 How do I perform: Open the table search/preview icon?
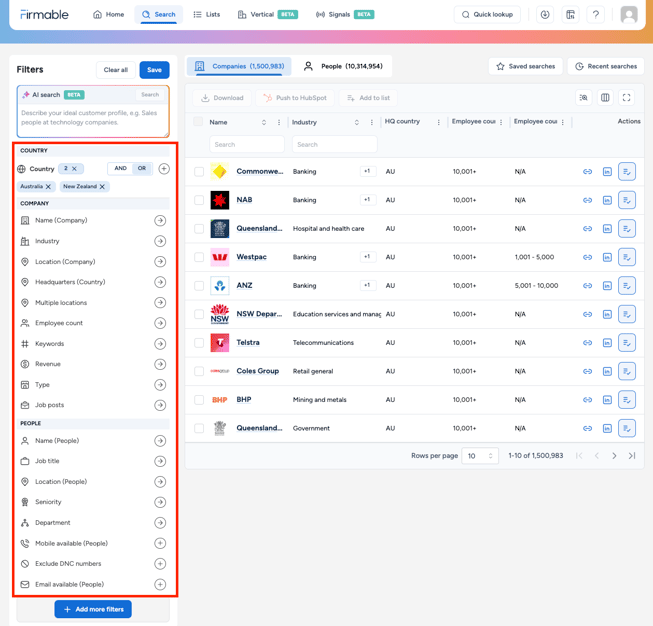(x=583, y=97)
